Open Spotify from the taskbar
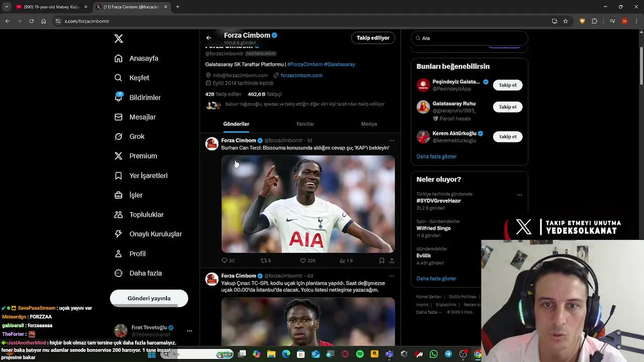The height and width of the screenshot is (362, 644). [x=360, y=354]
